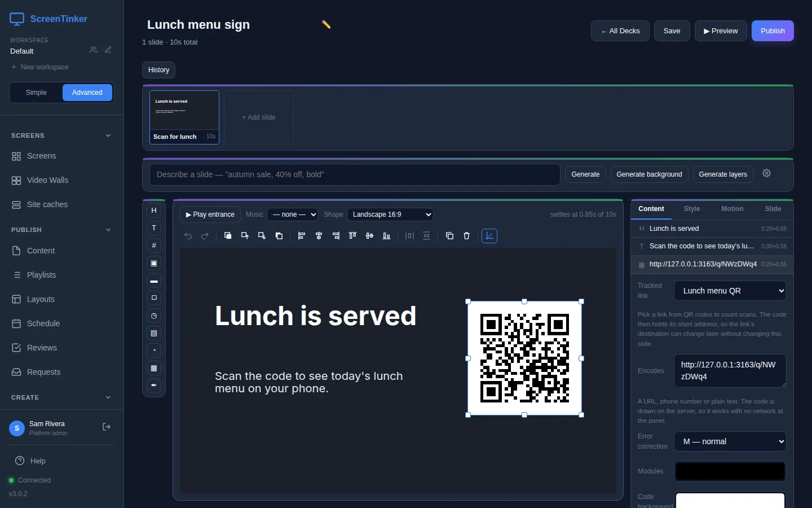Preview the deck
Viewport: 812px width, 508px height.
pyautogui.click(x=721, y=31)
